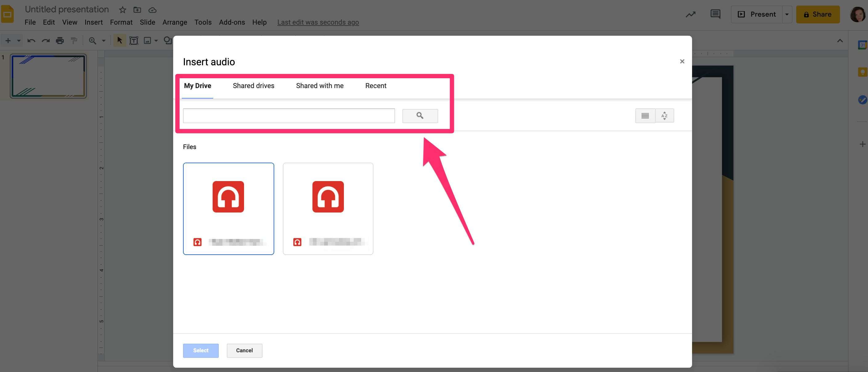Viewport: 868px width, 372px height.
Task: Click the Select button to confirm
Action: (x=200, y=350)
